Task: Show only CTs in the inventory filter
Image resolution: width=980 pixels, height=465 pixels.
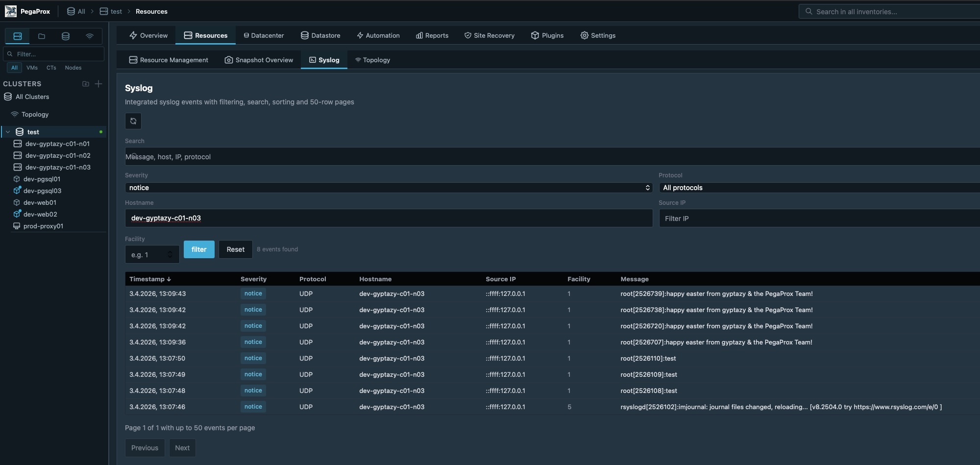Action: (50, 68)
